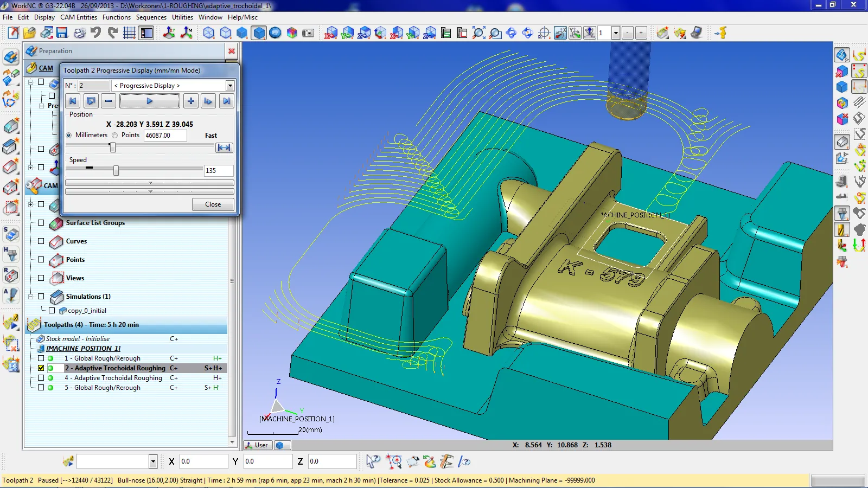Click the Speed slider handle

coord(116,171)
